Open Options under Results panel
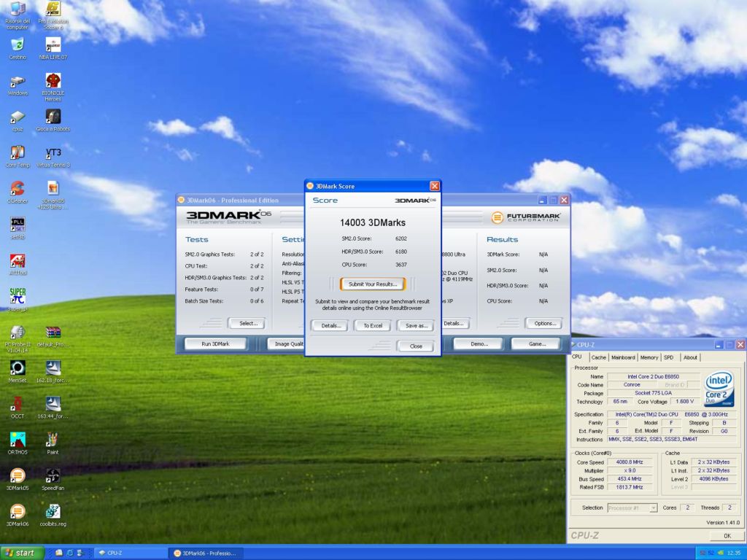 pyautogui.click(x=544, y=323)
